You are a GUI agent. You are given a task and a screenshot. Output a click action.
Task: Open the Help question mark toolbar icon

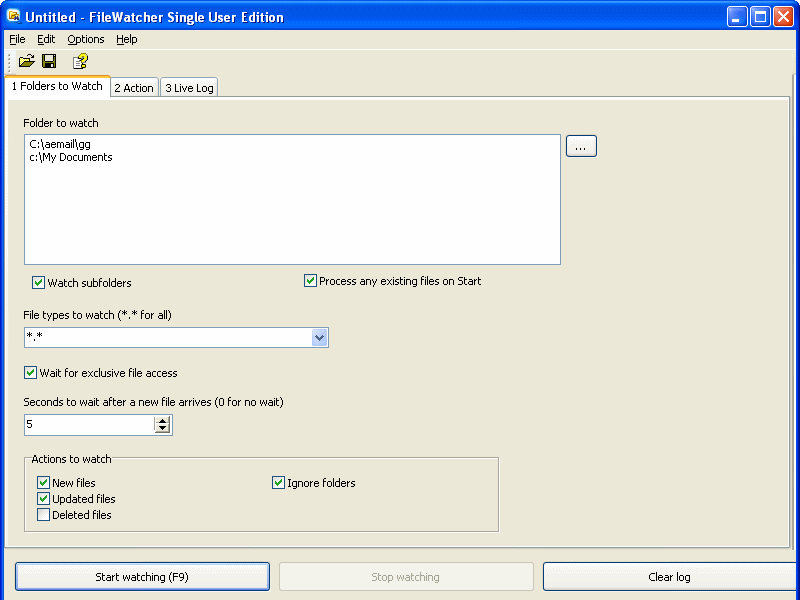coord(80,61)
